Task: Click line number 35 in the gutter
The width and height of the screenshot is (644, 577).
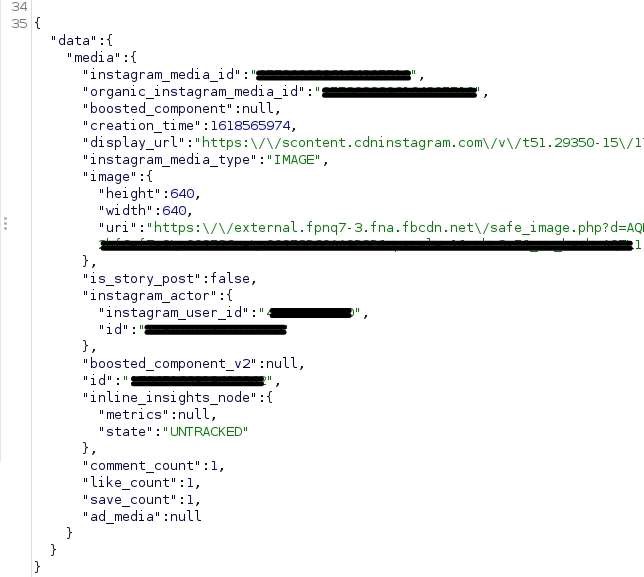Action: [19, 23]
